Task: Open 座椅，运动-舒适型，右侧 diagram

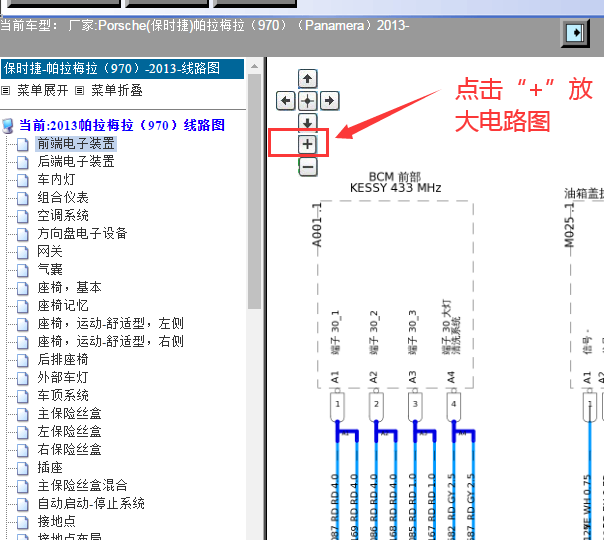Action: tap(111, 342)
